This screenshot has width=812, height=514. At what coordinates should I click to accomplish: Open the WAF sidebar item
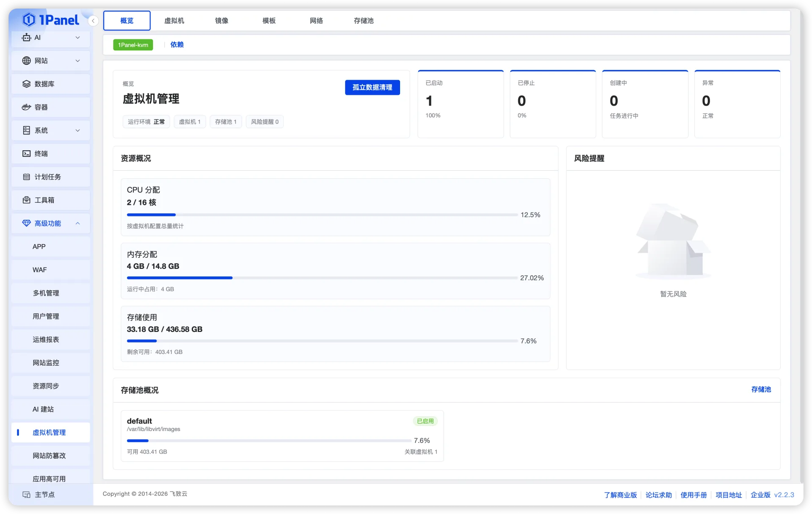(x=50, y=270)
